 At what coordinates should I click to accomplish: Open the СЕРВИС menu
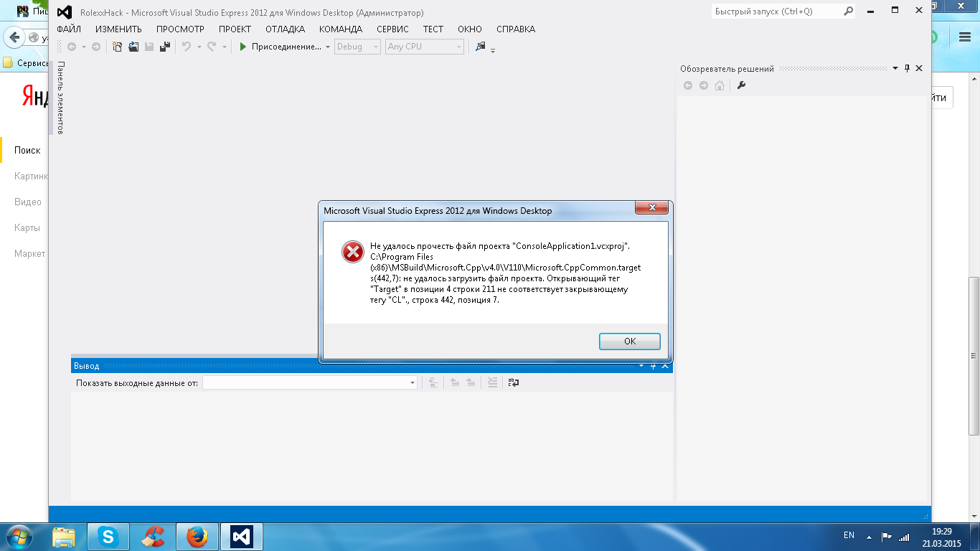coord(392,29)
